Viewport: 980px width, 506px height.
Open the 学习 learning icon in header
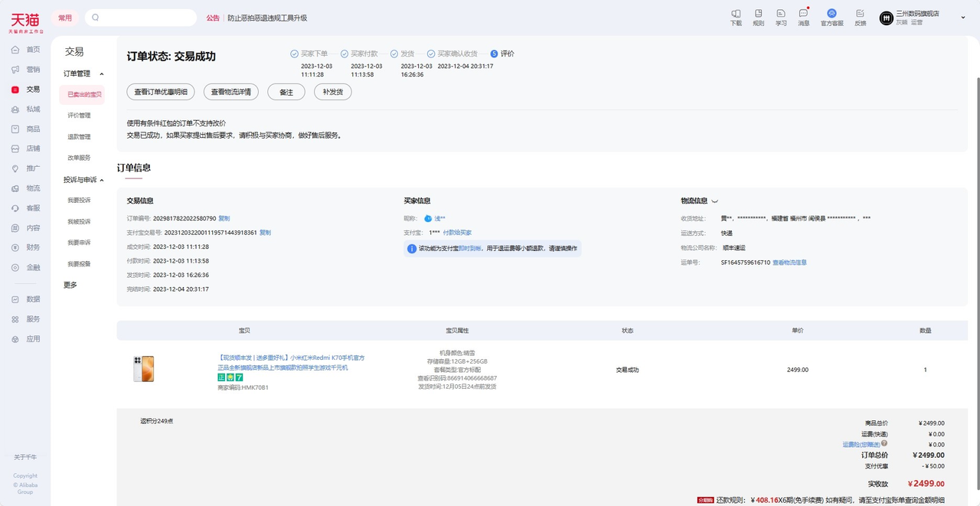(781, 13)
